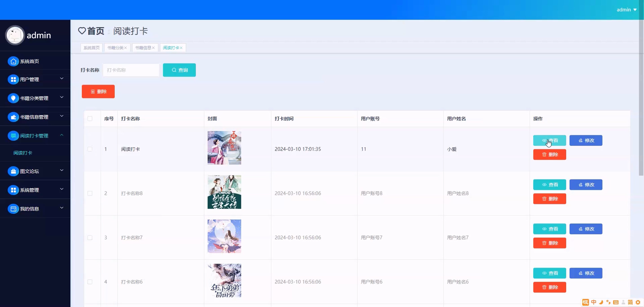Expand the 图文论坛 menu chevron

coord(62,170)
